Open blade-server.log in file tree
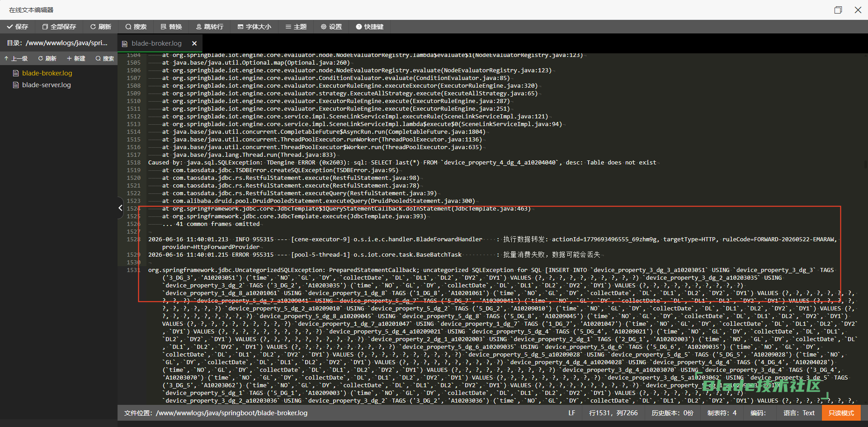This screenshot has width=868, height=427. pos(47,85)
